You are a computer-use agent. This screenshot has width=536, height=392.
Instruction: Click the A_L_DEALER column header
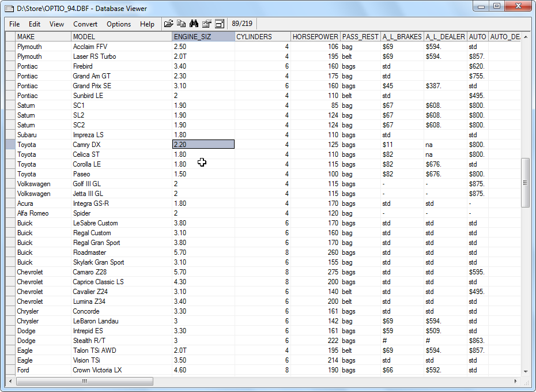(446, 36)
